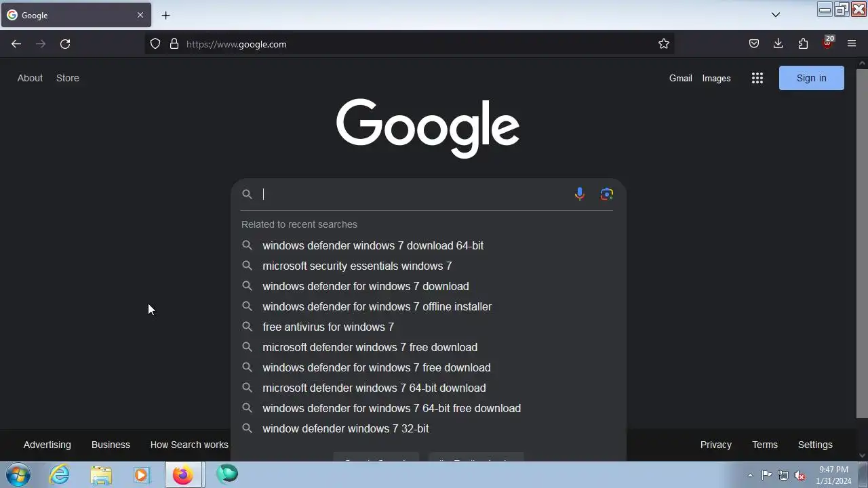Open the About link

30,78
